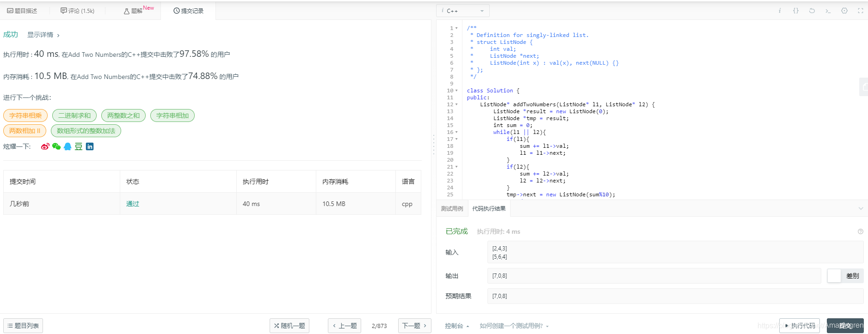Click the code format braces icon

click(x=796, y=11)
